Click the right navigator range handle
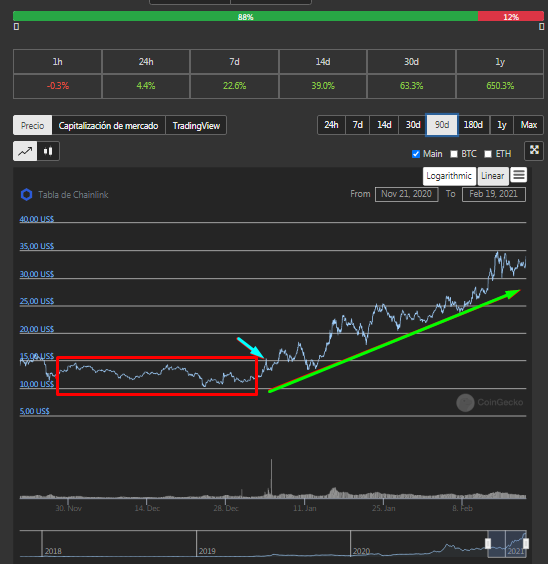Screen dimensions: 548x564 coord(526,543)
